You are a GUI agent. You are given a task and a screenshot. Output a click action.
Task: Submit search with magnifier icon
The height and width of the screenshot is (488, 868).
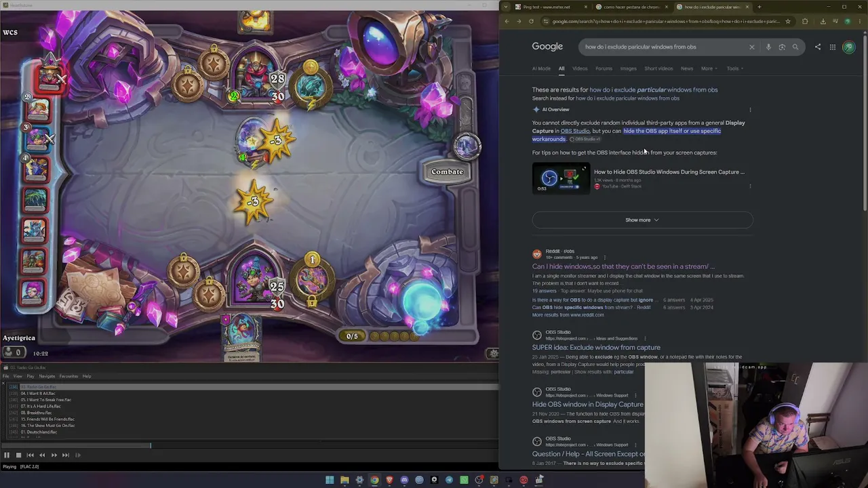(795, 47)
